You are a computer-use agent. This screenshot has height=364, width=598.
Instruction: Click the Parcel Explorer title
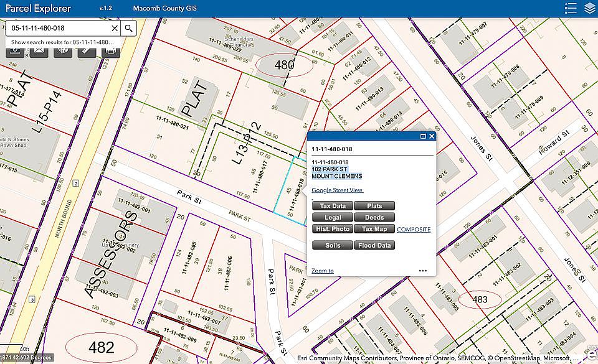point(38,8)
